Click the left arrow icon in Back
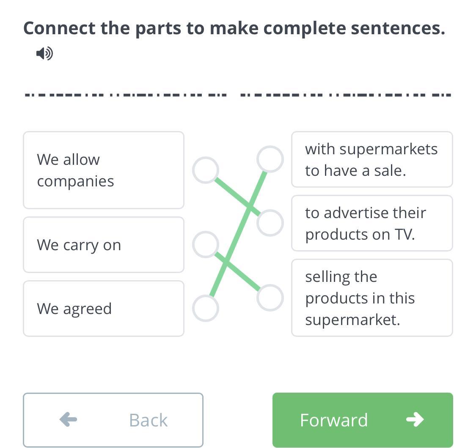 pos(69,420)
